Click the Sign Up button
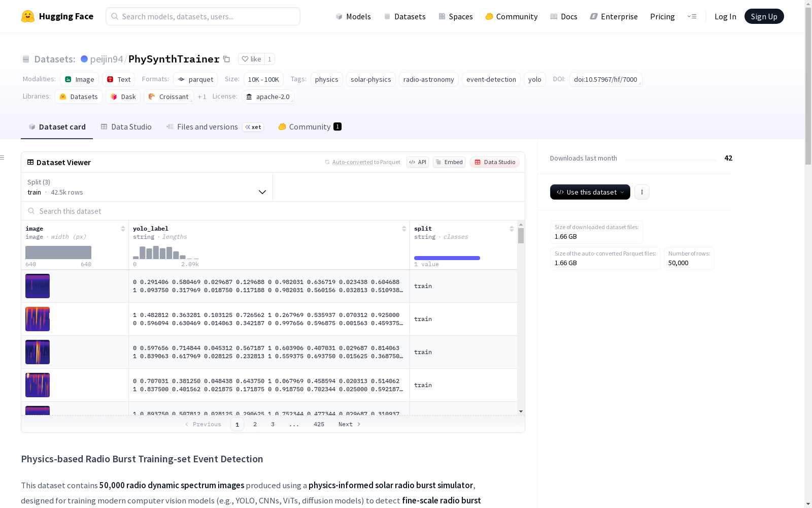The width and height of the screenshot is (812, 508). click(764, 16)
